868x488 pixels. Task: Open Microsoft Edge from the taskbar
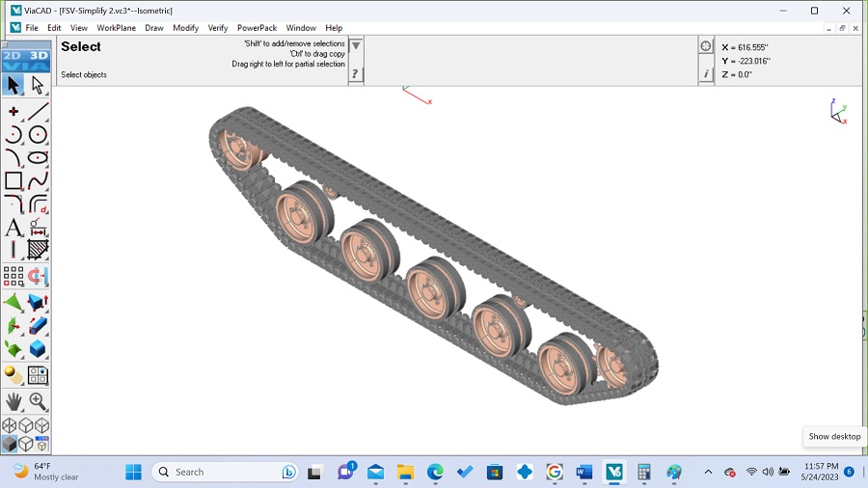click(435, 472)
